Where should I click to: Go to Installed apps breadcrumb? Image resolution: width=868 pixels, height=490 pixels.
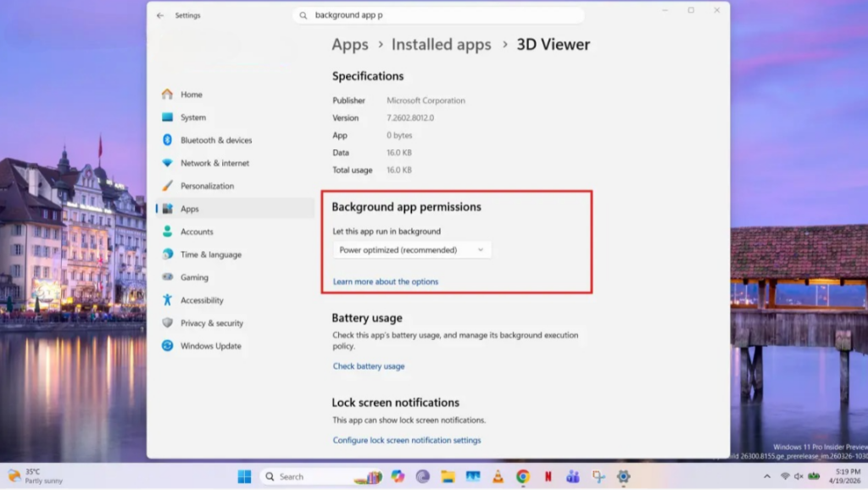coord(441,44)
